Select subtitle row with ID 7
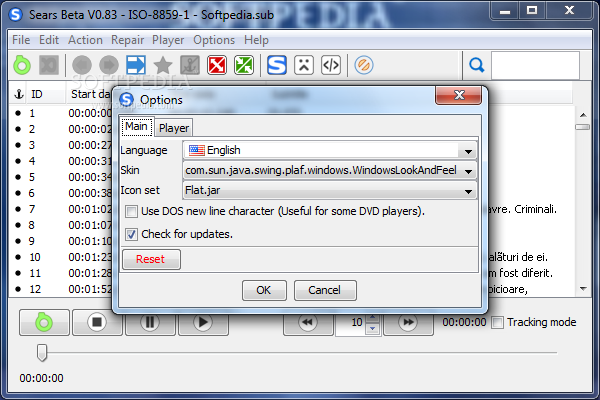600x400 pixels. point(61,209)
